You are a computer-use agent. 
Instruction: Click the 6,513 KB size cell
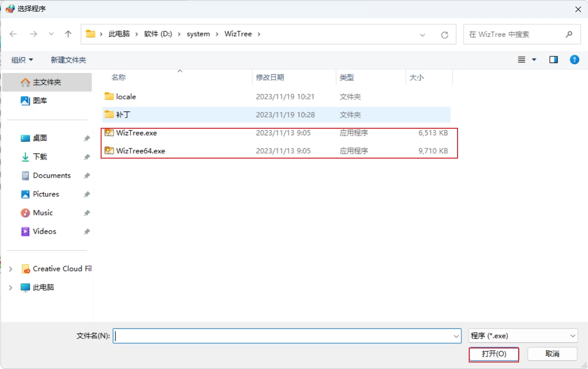(433, 133)
